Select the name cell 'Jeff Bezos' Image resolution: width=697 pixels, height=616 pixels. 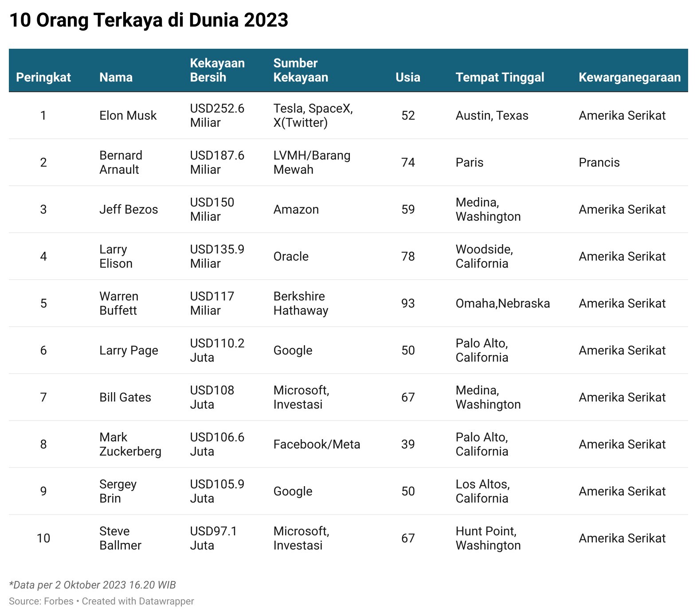click(x=129, y=210)
